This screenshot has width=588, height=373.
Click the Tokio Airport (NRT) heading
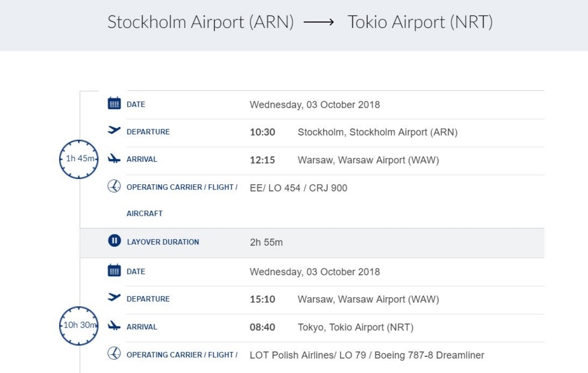(420, 22)
